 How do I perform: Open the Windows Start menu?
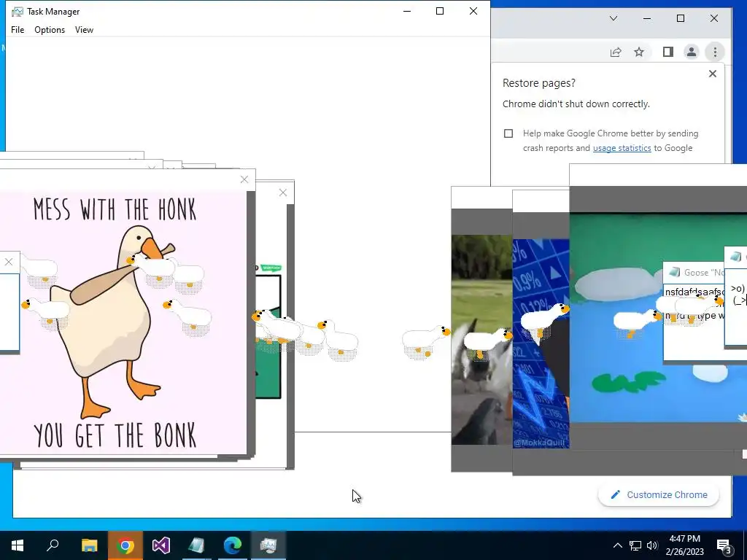coord(18,545)
